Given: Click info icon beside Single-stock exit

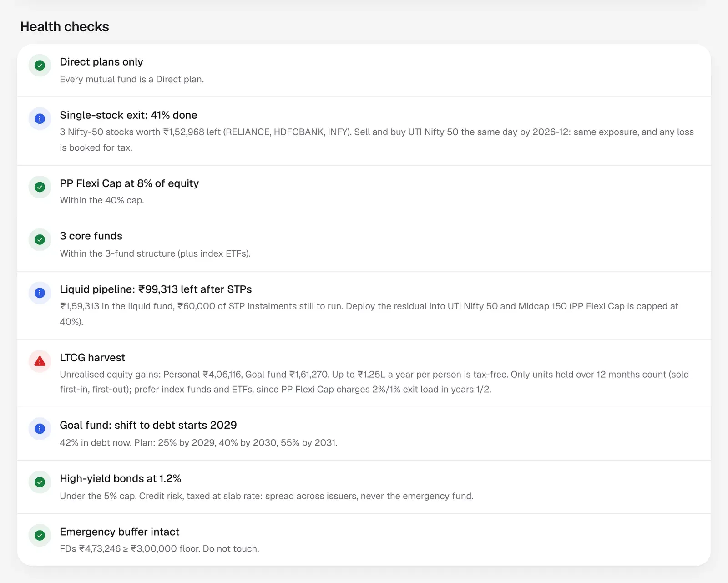Looking at the screenshot, I should [x=40, y=119].
